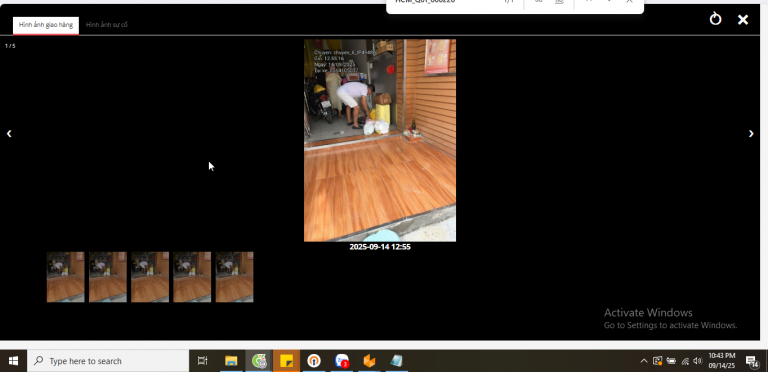
Task: Advance to the next image arrow
Action: [751, 134]
